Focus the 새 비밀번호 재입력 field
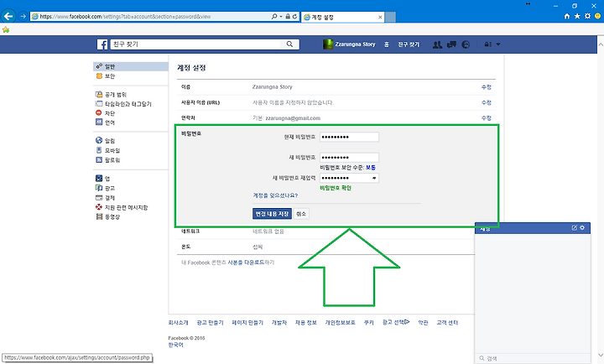 349,178
